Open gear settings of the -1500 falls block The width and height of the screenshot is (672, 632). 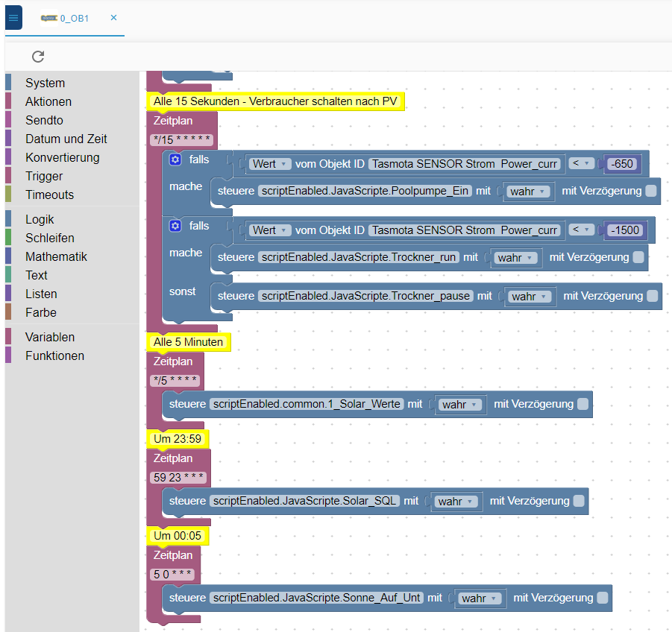click(175, 226)
